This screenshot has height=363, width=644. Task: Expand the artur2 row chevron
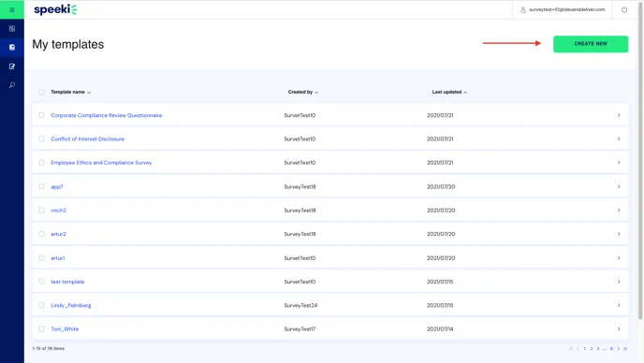(x=619, y=234)
